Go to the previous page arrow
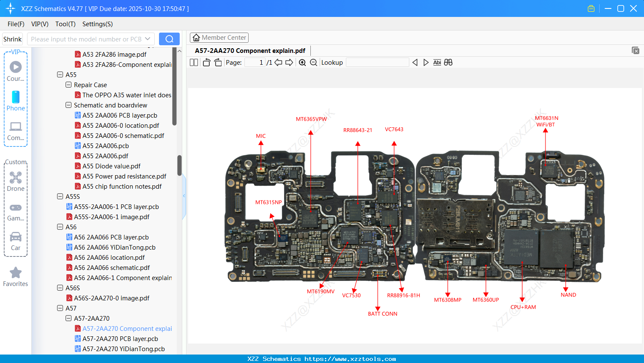This screenshot has width=644, height=363. 278,63
